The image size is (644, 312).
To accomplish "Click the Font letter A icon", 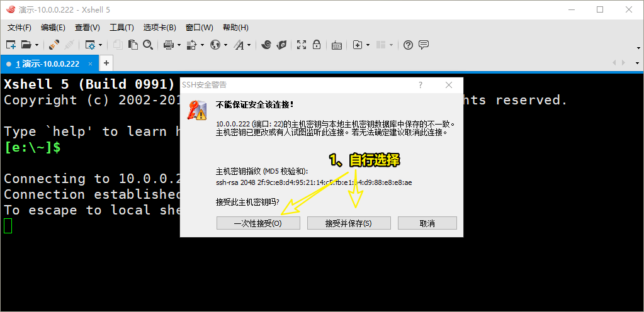I will 239,45.
